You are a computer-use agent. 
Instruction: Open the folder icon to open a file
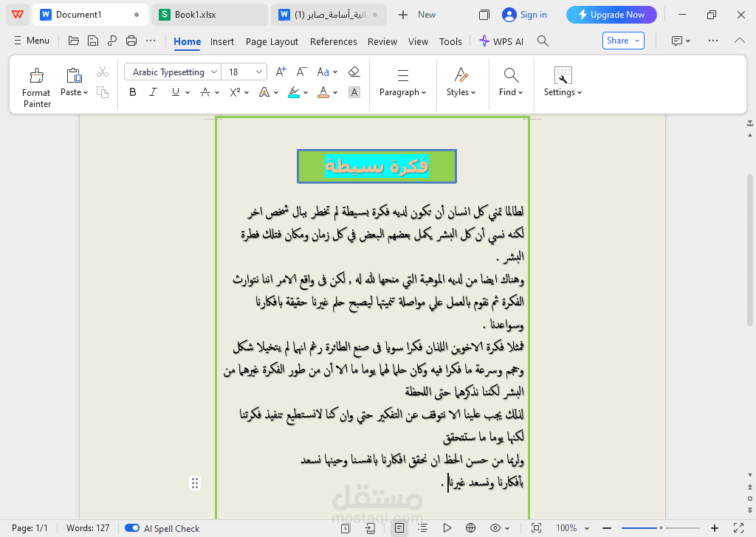73,41
